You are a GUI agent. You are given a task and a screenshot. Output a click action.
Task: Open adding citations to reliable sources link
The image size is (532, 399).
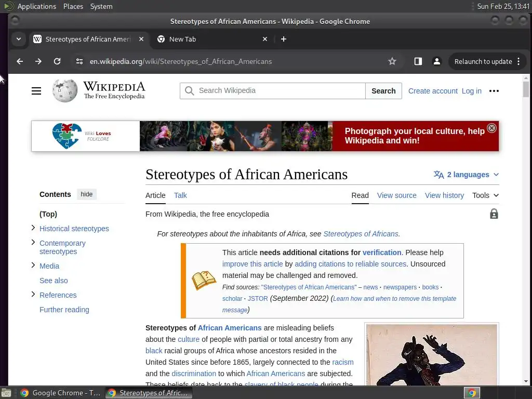[351, 264]
